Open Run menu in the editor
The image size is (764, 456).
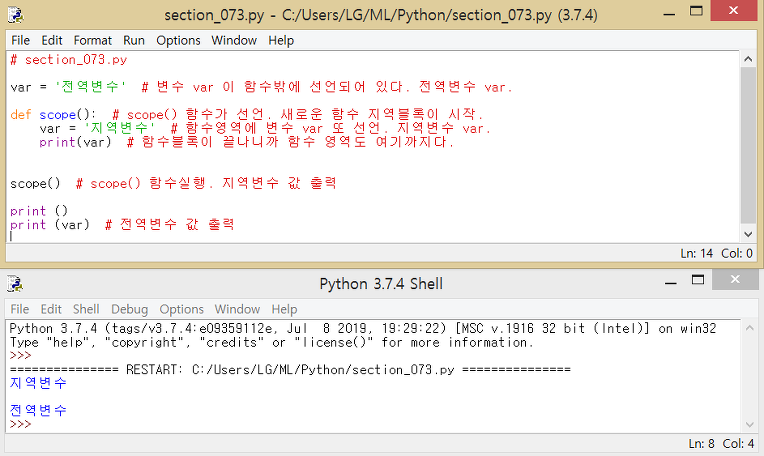134,40
